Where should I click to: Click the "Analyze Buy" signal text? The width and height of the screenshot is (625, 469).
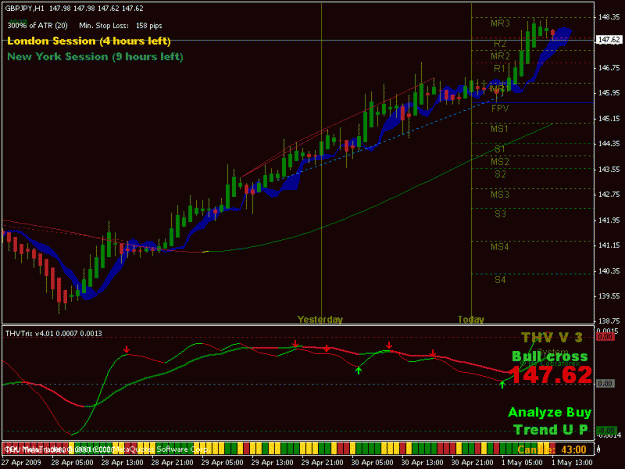pos(550,412)
